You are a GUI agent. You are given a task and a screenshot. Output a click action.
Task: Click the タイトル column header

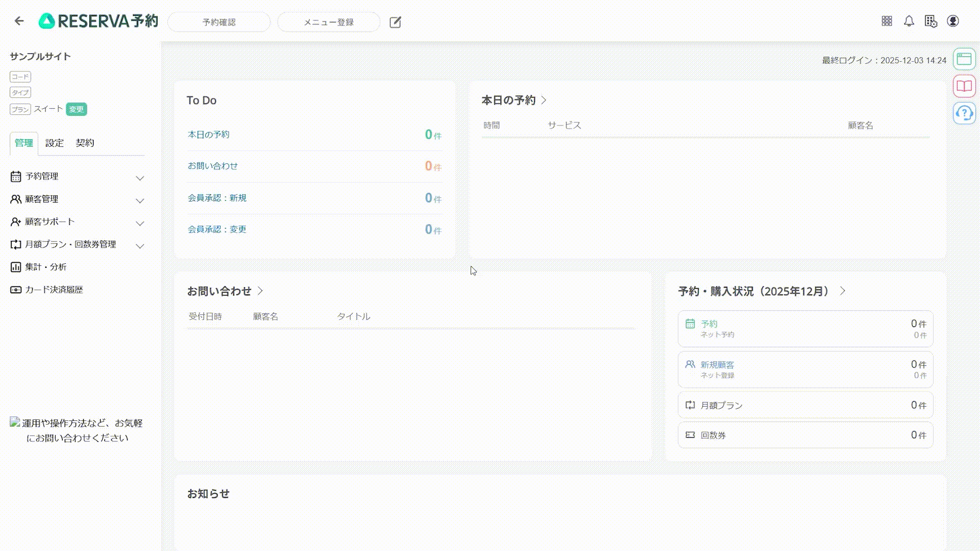pos(353,316)
